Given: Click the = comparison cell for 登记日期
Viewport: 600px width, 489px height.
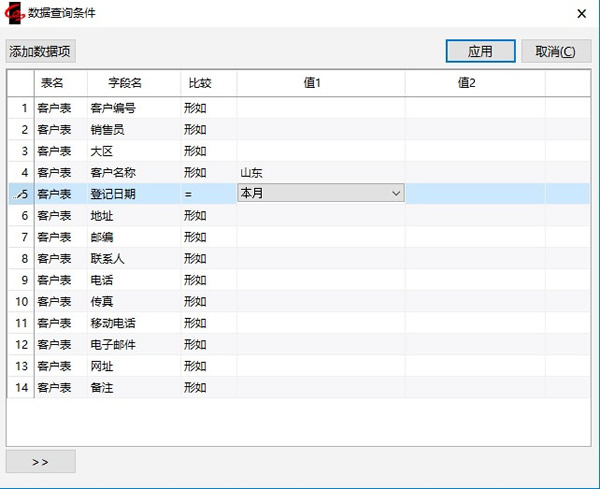Looking at the screenshot, I should coord(207,194).
